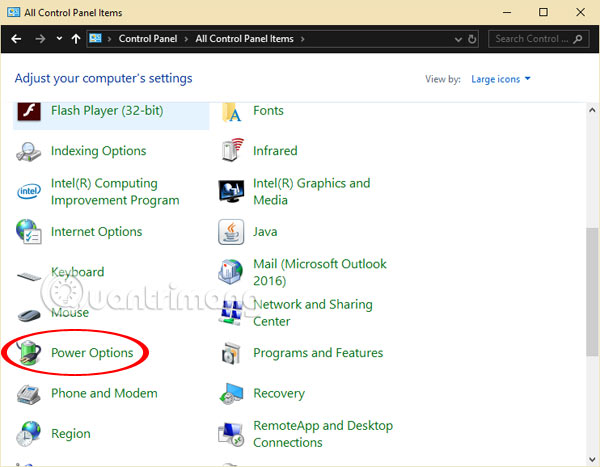The width and height of the screenshot is (600, 467).
Task: Open the Network and Sharing Center link
Action: click(313, 313)
